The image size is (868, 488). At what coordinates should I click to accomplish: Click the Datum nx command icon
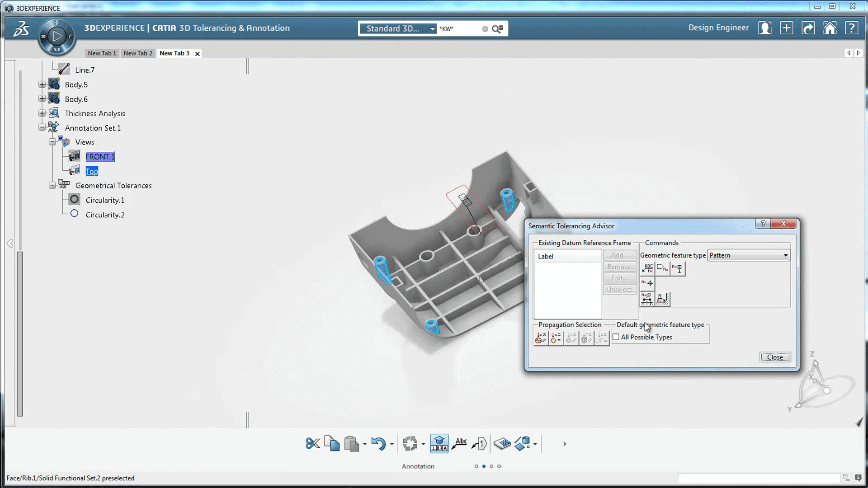coord(677,268)
